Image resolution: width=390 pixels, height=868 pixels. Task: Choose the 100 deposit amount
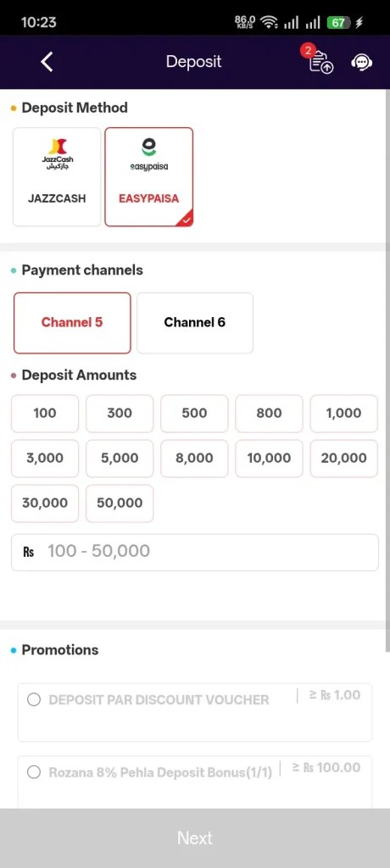tap(45, 414)
